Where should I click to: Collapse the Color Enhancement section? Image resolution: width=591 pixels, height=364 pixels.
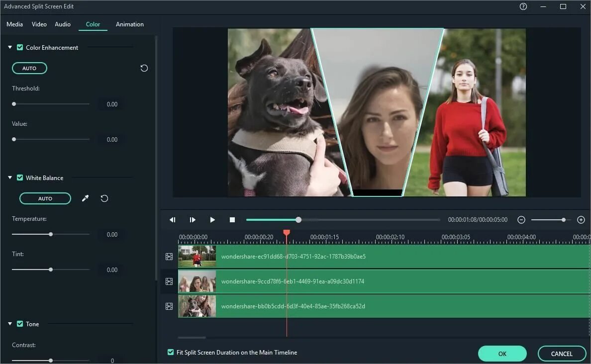(x=10, y=47)
